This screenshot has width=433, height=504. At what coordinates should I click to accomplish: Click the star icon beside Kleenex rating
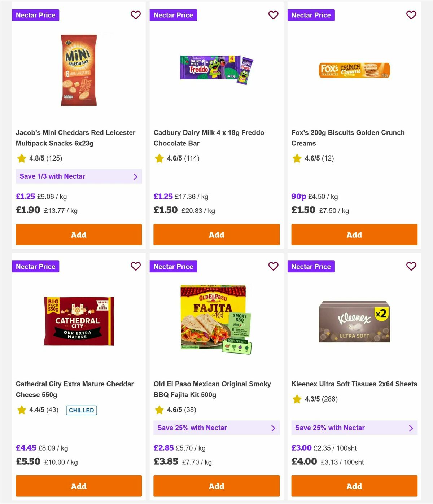coord(297,399)
